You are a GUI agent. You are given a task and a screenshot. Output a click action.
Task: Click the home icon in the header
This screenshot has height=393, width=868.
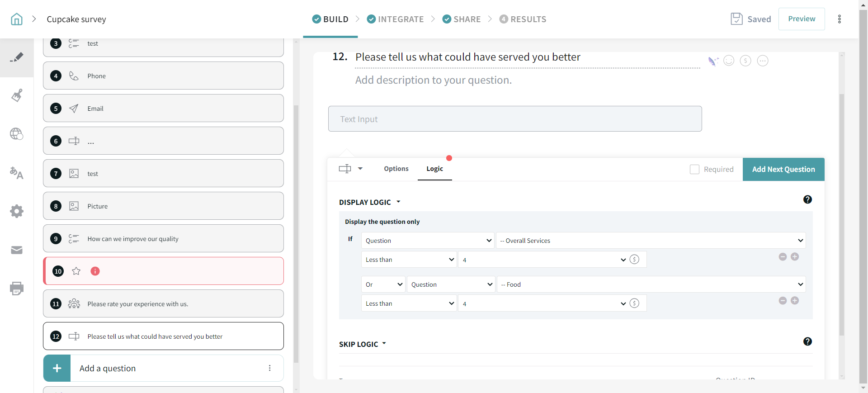click(17, 19)
